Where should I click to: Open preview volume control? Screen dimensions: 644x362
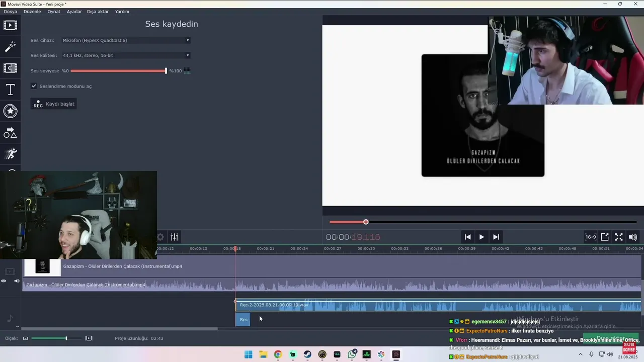pyautogui.click(x=633, y=237)
